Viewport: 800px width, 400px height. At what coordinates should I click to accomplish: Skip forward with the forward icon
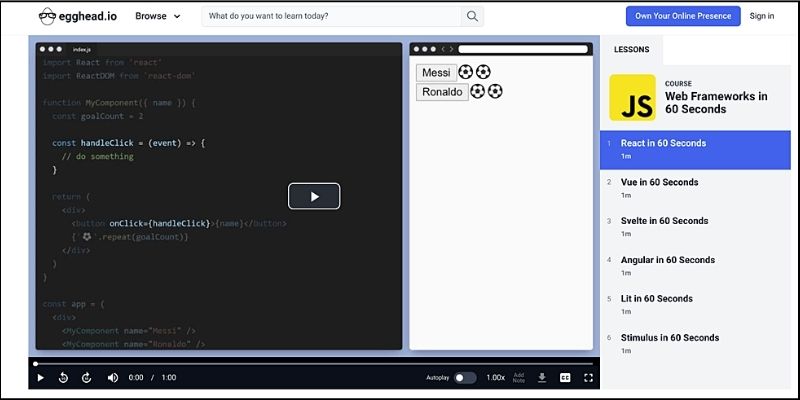87,378
